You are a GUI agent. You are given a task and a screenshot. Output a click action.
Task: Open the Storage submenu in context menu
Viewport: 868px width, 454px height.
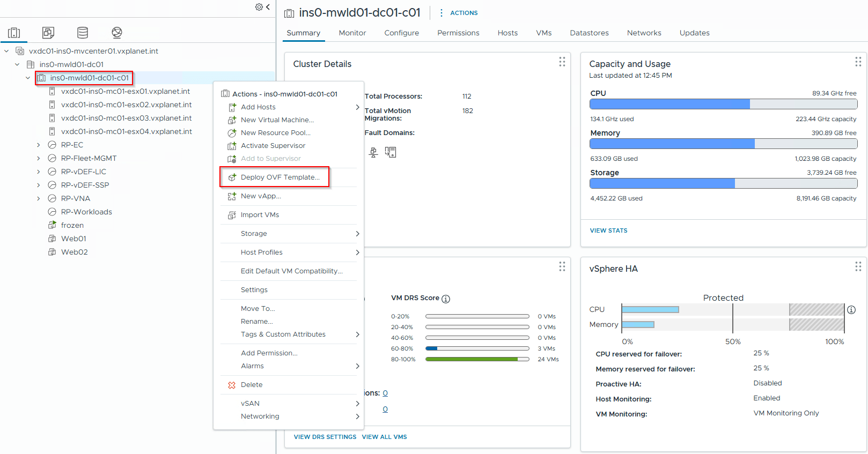(289, 234)
